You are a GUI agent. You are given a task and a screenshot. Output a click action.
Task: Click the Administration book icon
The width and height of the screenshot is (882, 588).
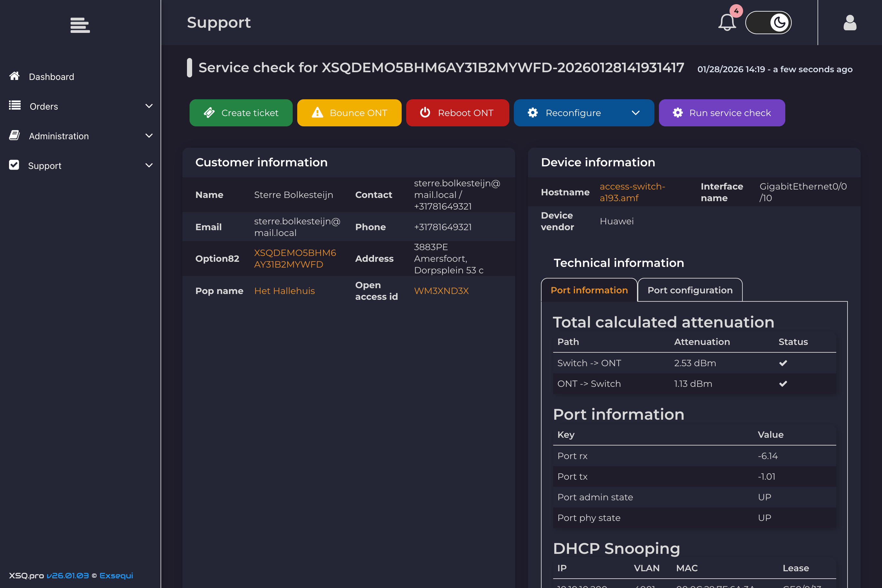(15, 135)
